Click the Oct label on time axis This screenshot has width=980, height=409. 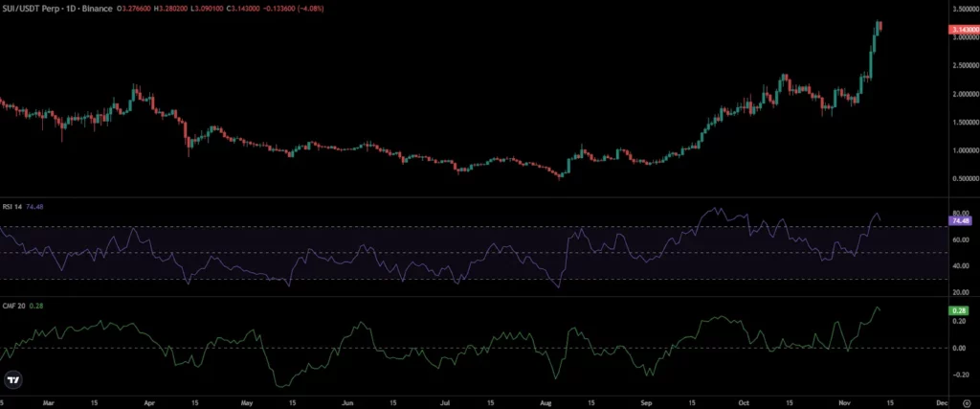coord(745,403)
